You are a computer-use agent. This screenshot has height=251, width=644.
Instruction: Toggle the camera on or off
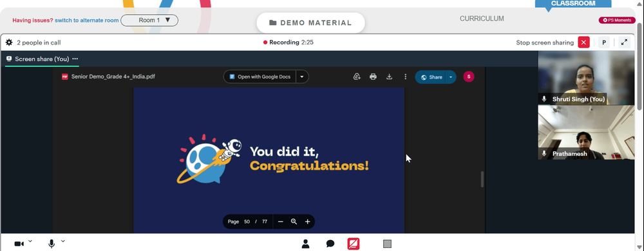pyautogui.click(x=19, y=244)
